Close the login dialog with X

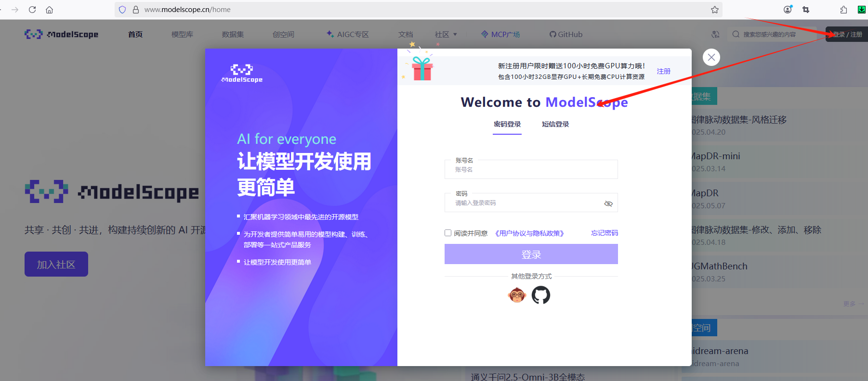point(711,57)
